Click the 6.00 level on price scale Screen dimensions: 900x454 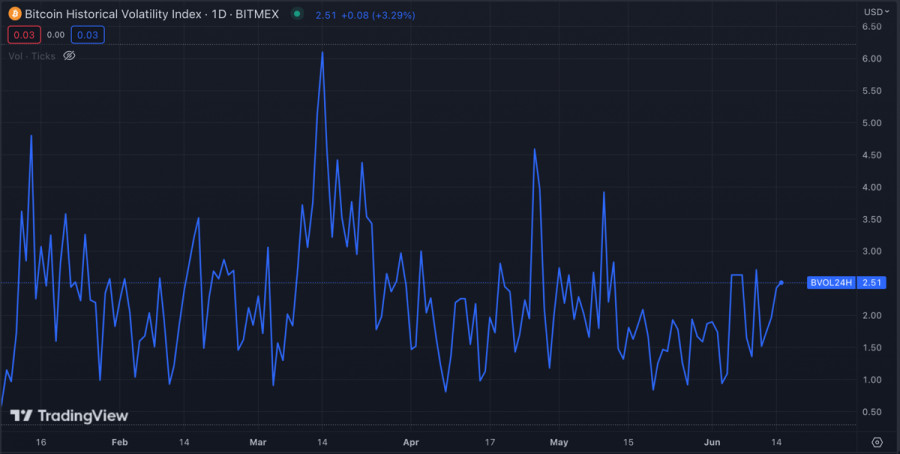click(x=872, y=59)
